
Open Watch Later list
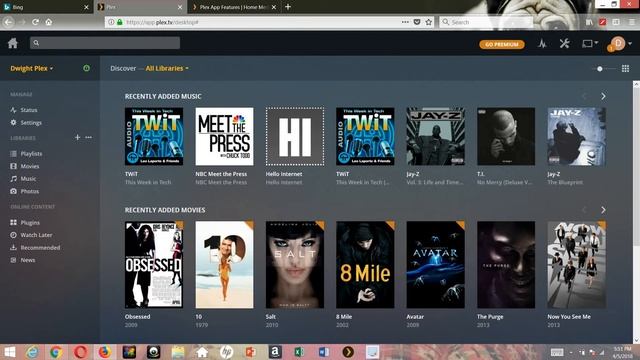pyautogui.click(x=36, y=235)
